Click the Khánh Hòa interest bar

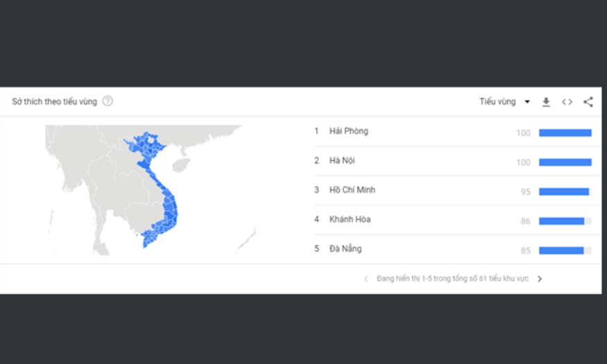tap(565, 221)
